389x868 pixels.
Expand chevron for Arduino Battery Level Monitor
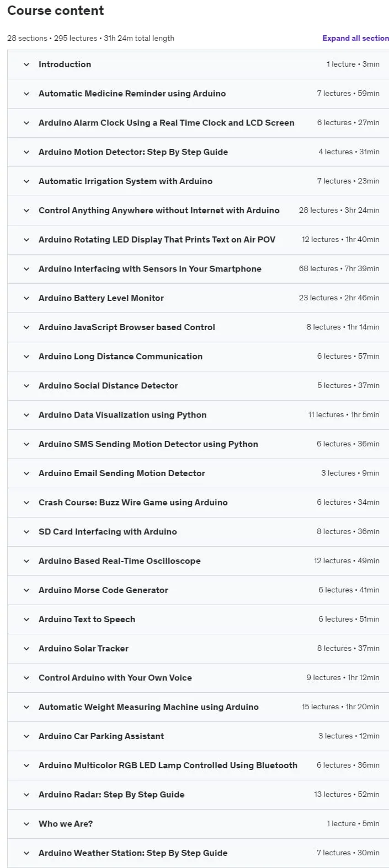coord(26,298)
